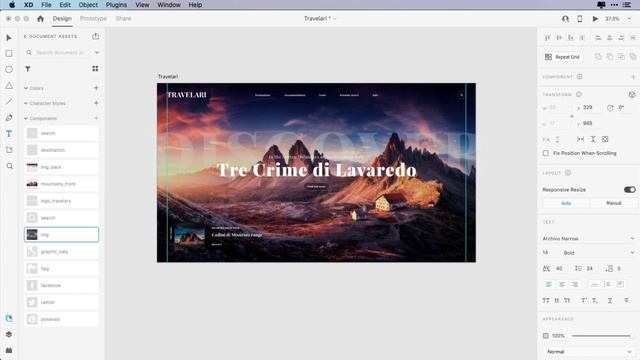Click the publish library share icon
The width and height of the screenshot is (640, 360).
pyautogui.click(x=96, y=36)
